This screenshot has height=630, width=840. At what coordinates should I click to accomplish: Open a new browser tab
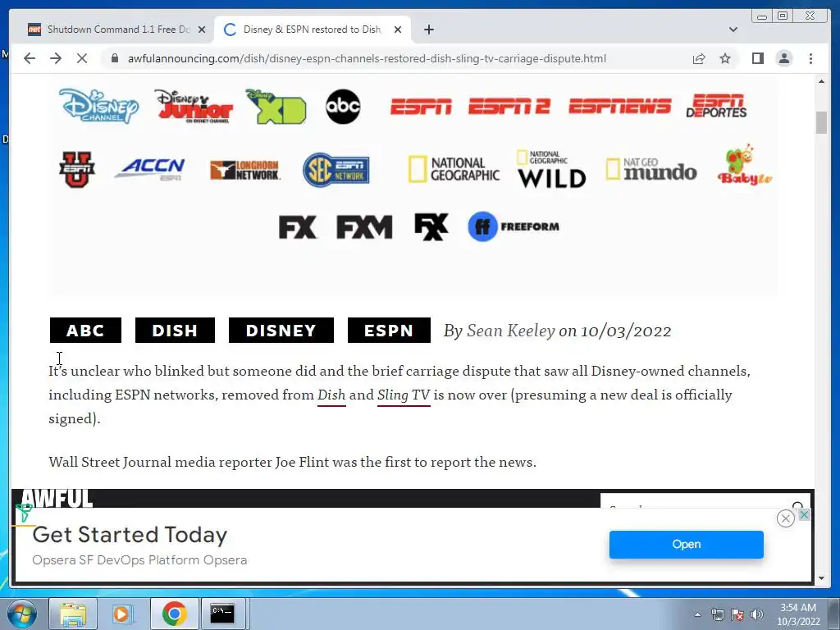click(x=428, y=30)
